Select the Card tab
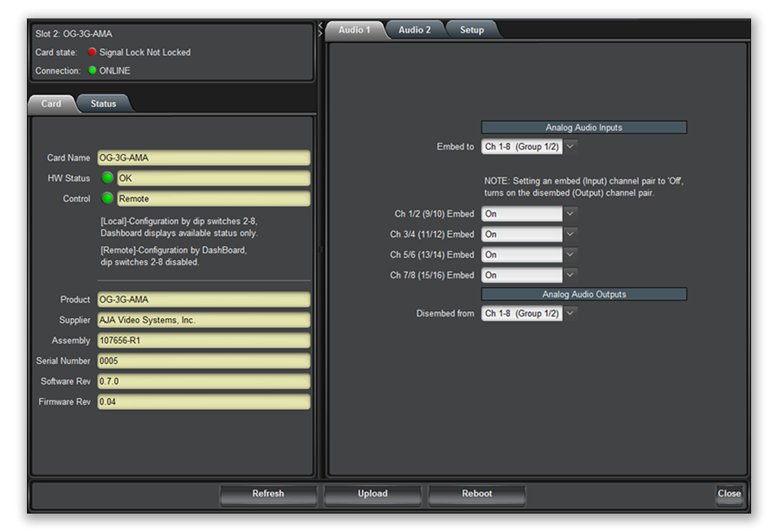The image size is (778, 532). point(51,103)
